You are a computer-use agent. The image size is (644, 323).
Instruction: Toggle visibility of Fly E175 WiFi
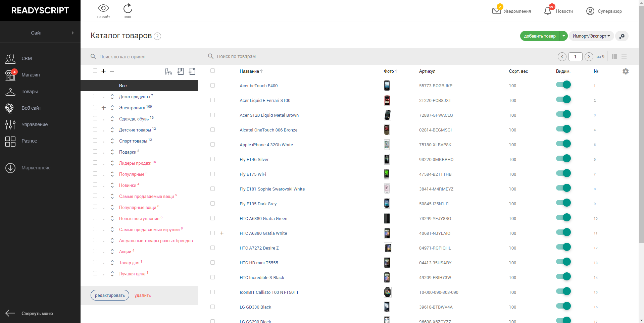tap(563, 173)
